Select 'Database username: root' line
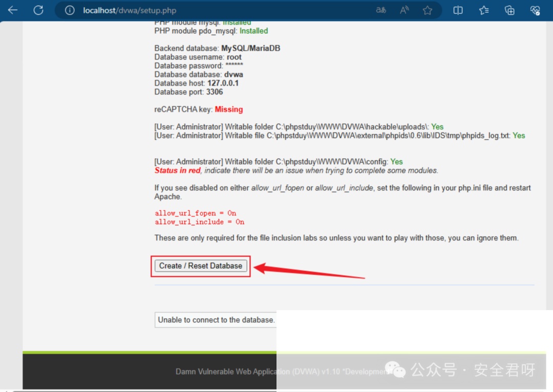The width and height of the screenshot is (553, 392). 198,57
